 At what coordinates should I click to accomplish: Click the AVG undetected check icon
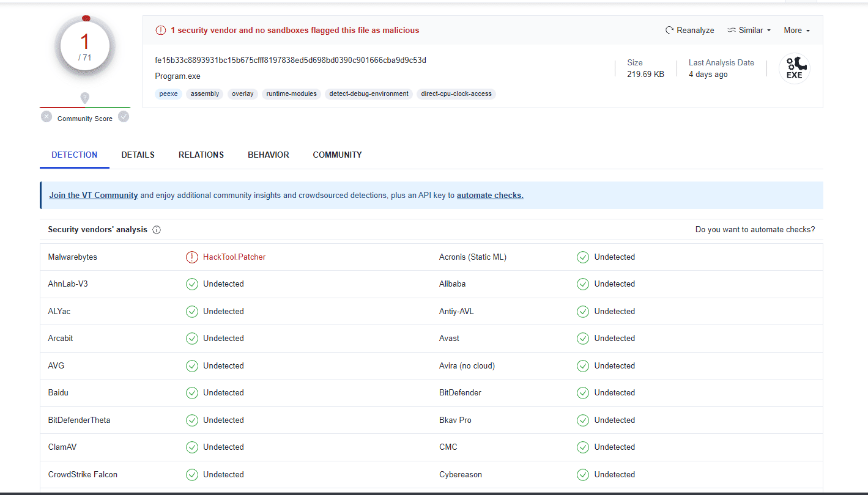(192, 366)
